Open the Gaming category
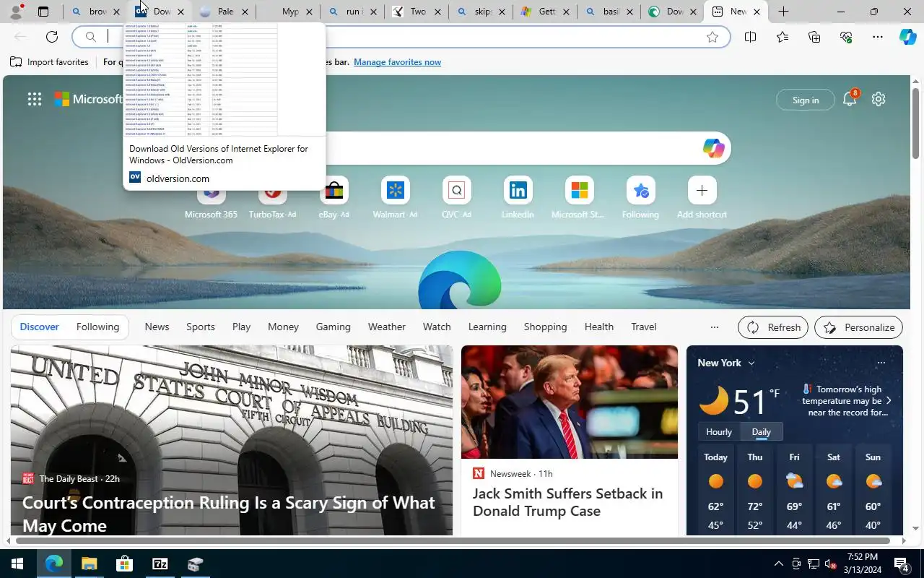 click(x=333, y=327)
